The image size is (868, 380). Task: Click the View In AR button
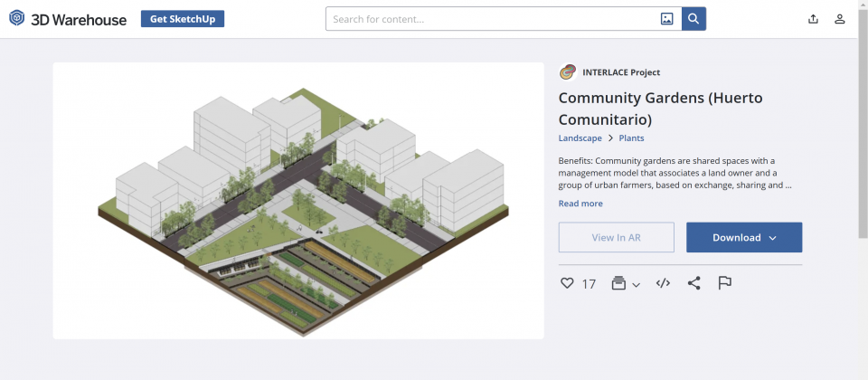coord(616,238)
